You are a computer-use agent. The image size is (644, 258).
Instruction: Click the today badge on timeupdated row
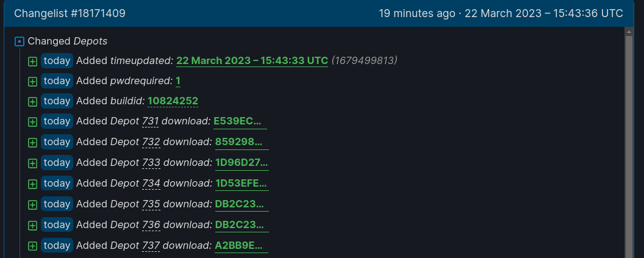(57, 60)
